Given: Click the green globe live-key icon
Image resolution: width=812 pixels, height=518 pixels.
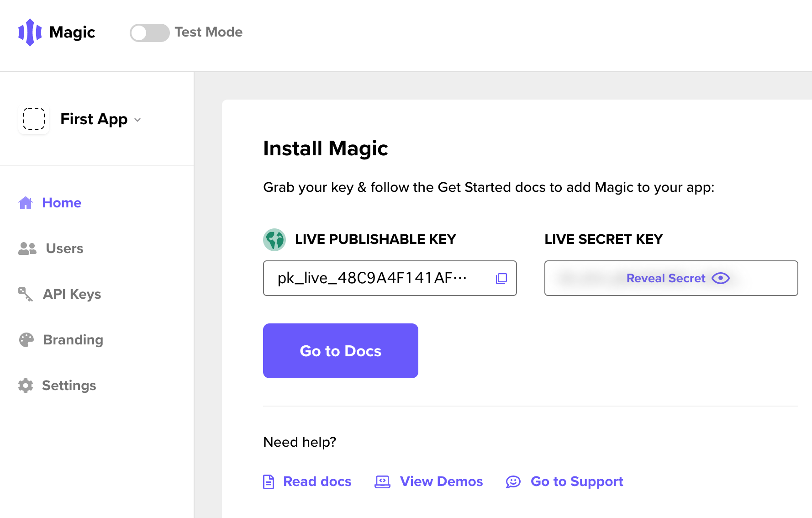Looking at the screenshot, I should 274,240.
